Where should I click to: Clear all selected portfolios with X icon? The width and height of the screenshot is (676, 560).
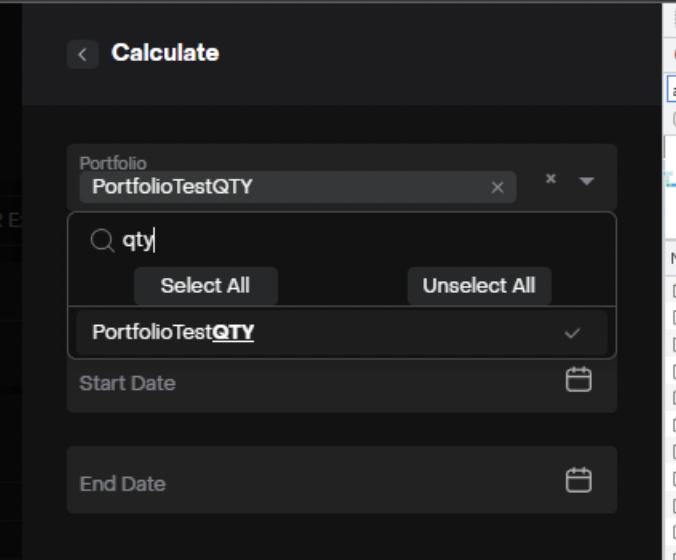550,179
